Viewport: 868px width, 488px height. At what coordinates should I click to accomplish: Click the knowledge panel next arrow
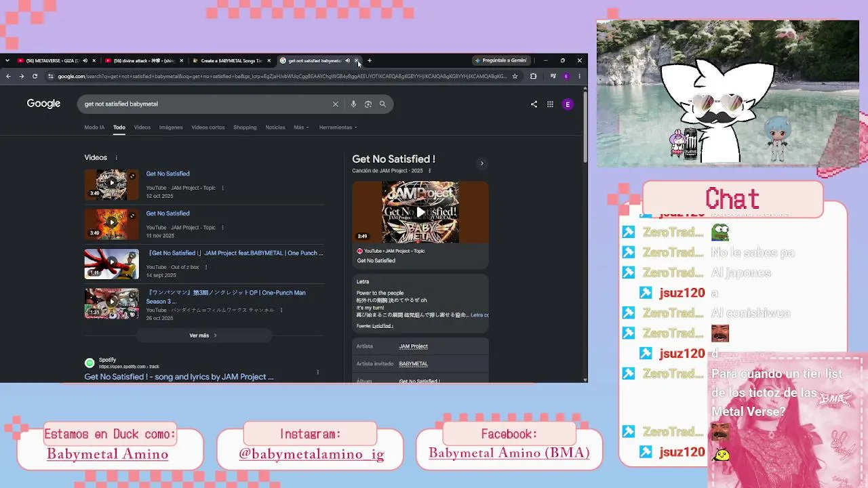[x=482, y=163]
